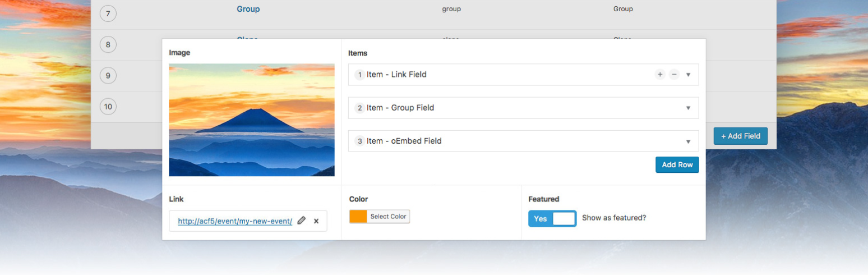
Task: Click the plus icon on Item 1 row
Action: [660, 75]
